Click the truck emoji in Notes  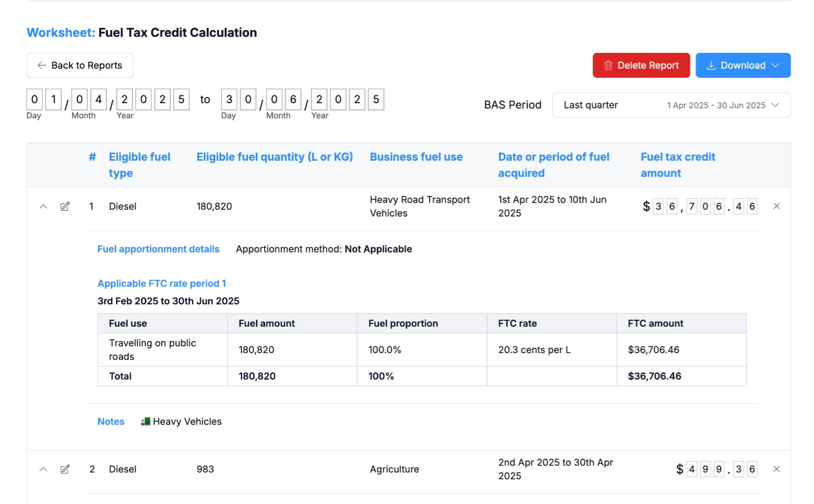coord(145,422)
